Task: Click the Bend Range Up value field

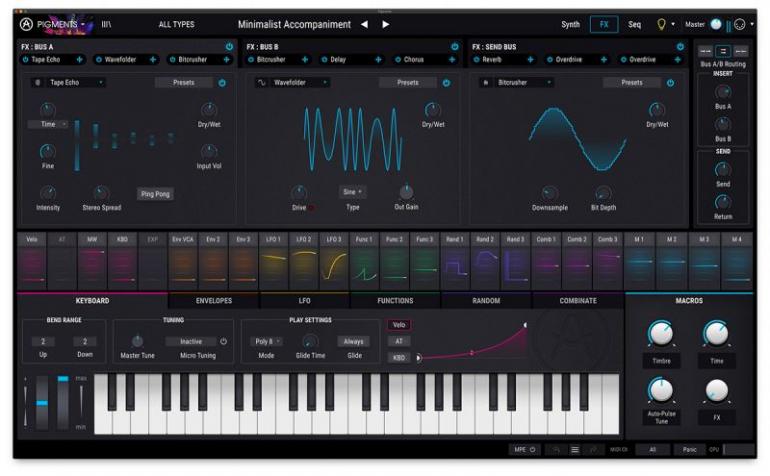Action: click(43, 341)
